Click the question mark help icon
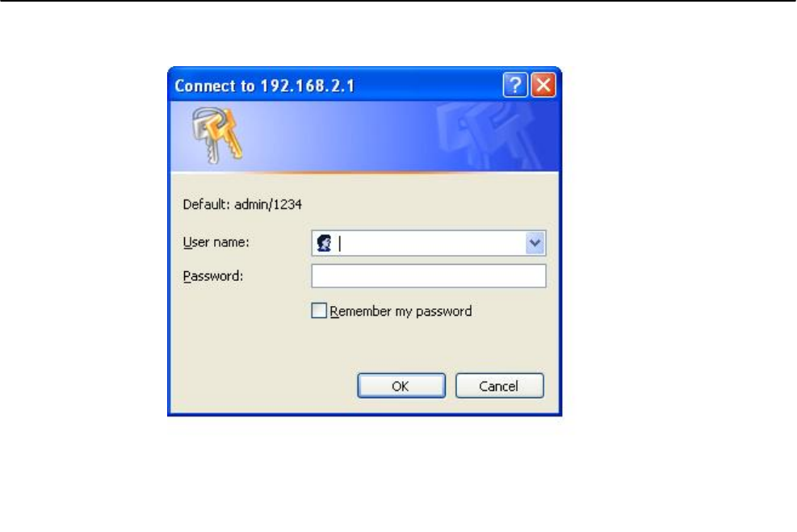This screenshot has width=797, height=532. point(515,85)
